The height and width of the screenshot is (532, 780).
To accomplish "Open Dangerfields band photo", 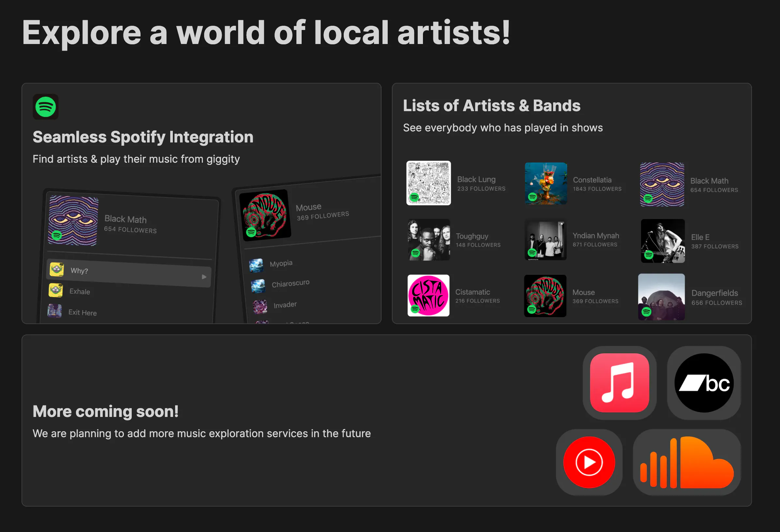I will coord(661,297).
